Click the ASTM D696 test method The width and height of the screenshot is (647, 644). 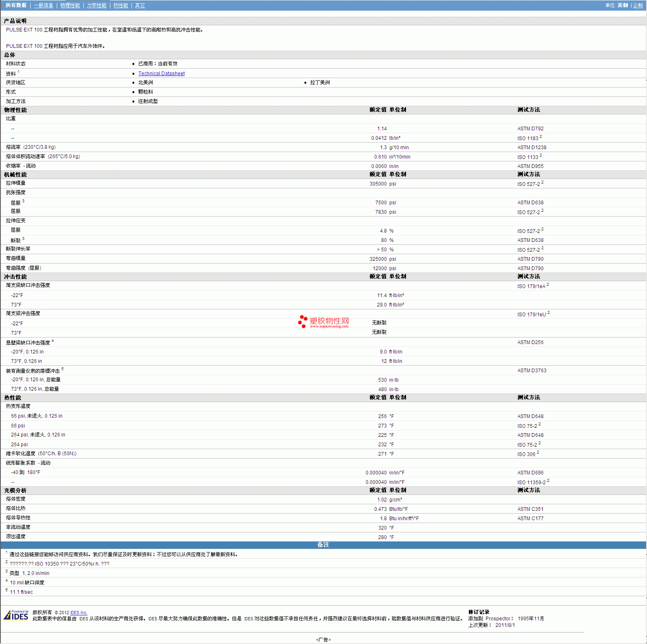pos(530,473)
